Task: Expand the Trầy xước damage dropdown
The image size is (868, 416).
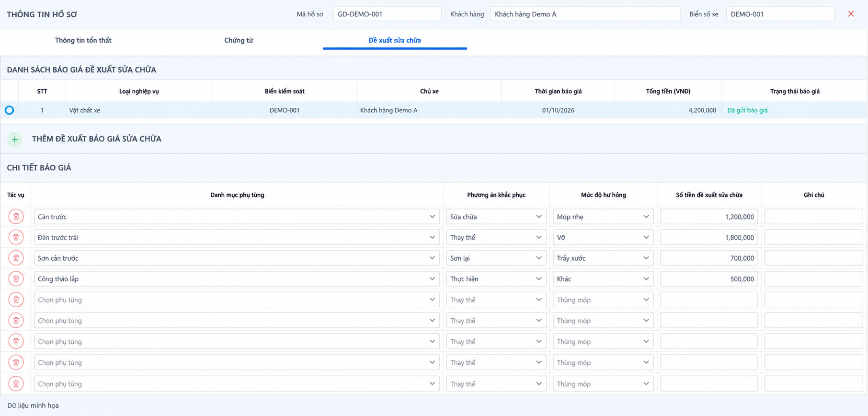Action: click(603, 258)
